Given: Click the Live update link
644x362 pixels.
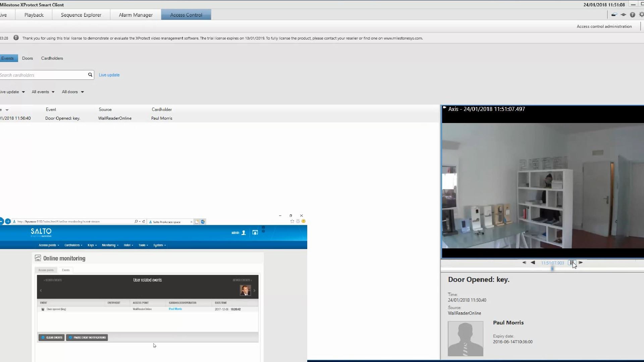Looking at the screenshot, I should click(x=109, y=75).
